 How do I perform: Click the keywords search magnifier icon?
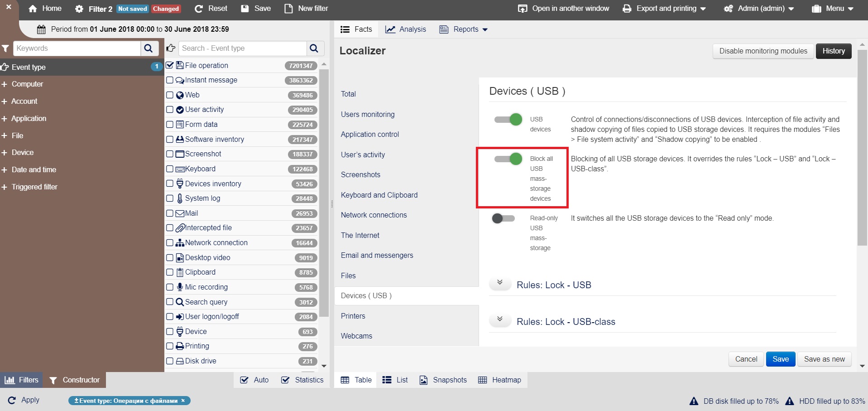[149, 48]
